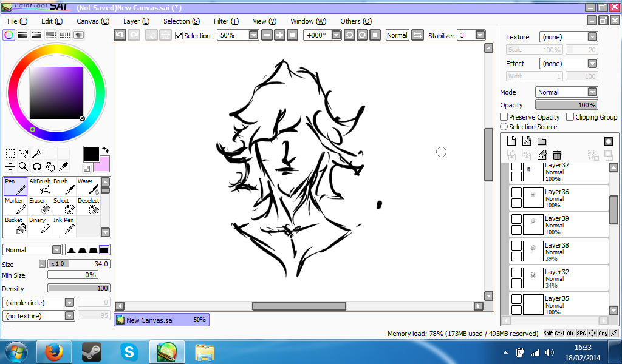Image resolution: width=622 pixels, height=364 pixels.
Task: Select the Selection Source radio button
Action: pos(504,126)
